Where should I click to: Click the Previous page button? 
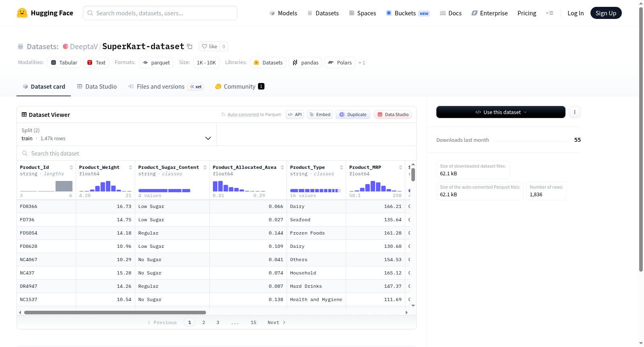coord(162,322)
